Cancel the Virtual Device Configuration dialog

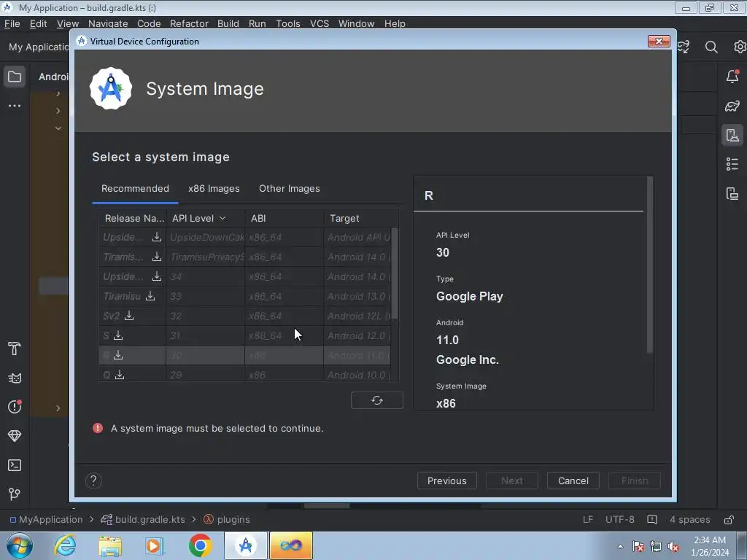[573, 481]
